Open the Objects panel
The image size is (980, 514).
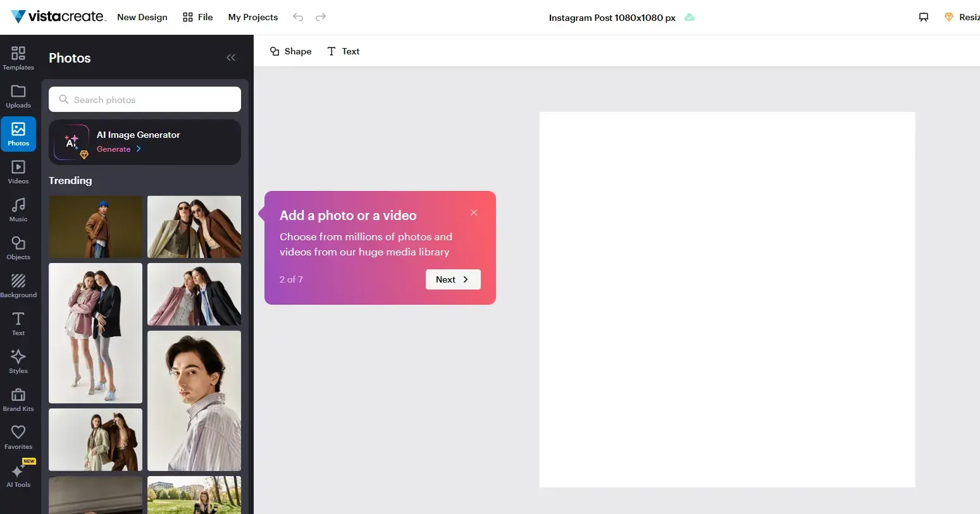(18, 247)
